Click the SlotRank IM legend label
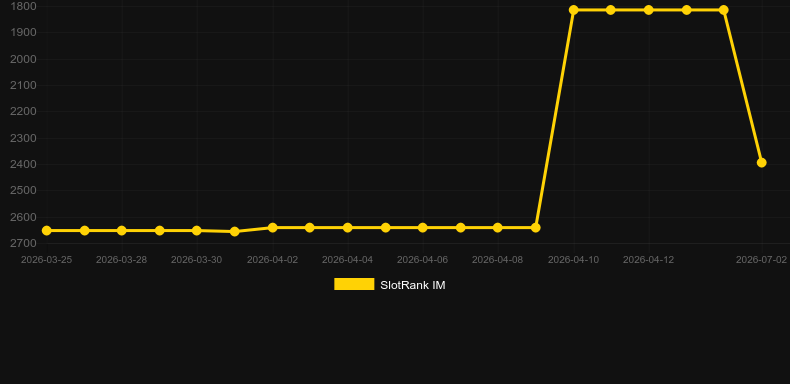Image resolution: width=790 pixels, height=384 pixels. tap(413, 285)
